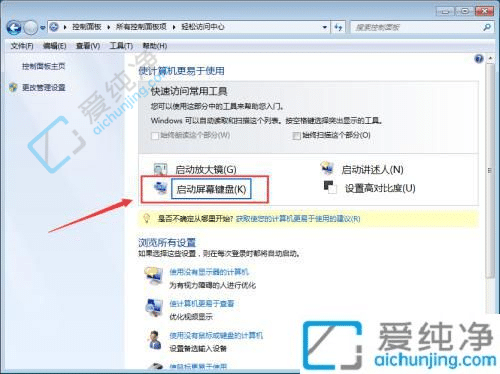Screen dimensions: 500x374
Task: Toggle the 始终扫描这个部分(O) checkbox
Action: [x=296, y=136]
